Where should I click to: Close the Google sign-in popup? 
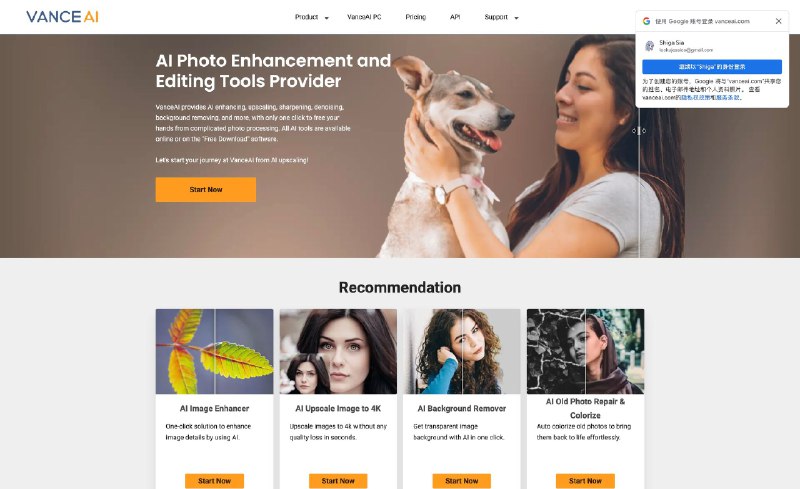pos(778,21)
